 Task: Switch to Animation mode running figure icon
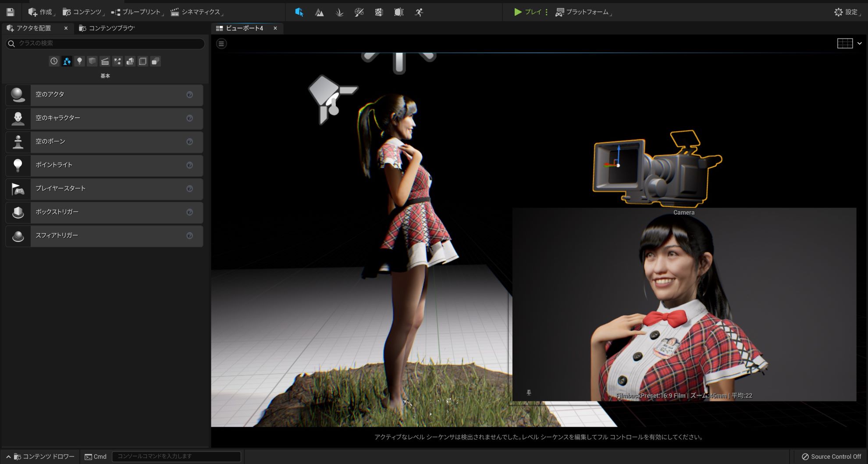coord(419,12)
